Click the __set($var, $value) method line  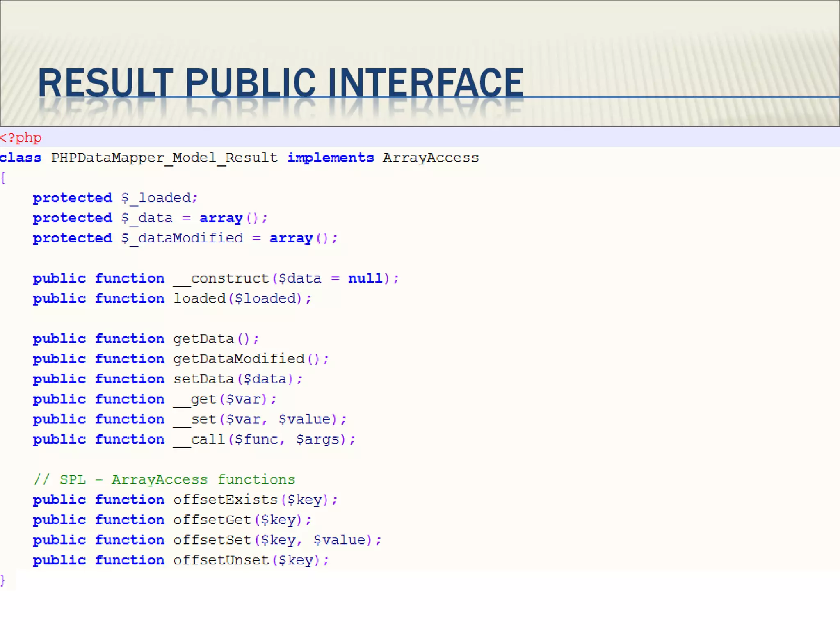point(190,419)
